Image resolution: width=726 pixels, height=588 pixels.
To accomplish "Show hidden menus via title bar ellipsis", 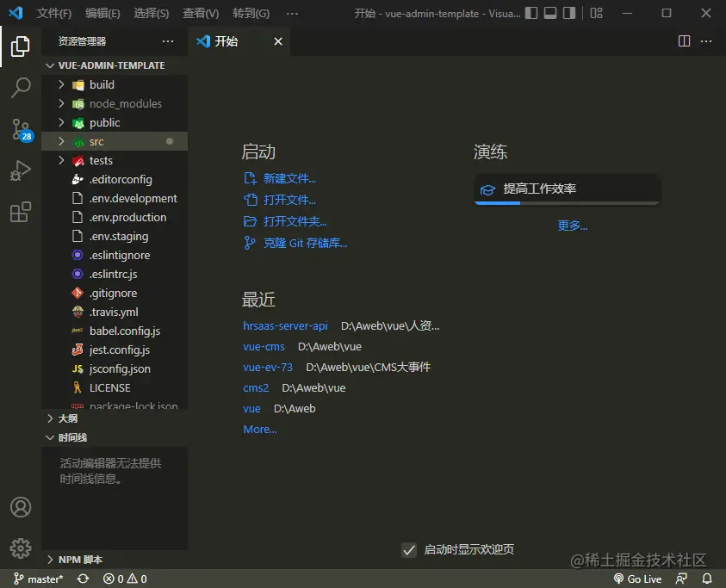I will point(292,14).
